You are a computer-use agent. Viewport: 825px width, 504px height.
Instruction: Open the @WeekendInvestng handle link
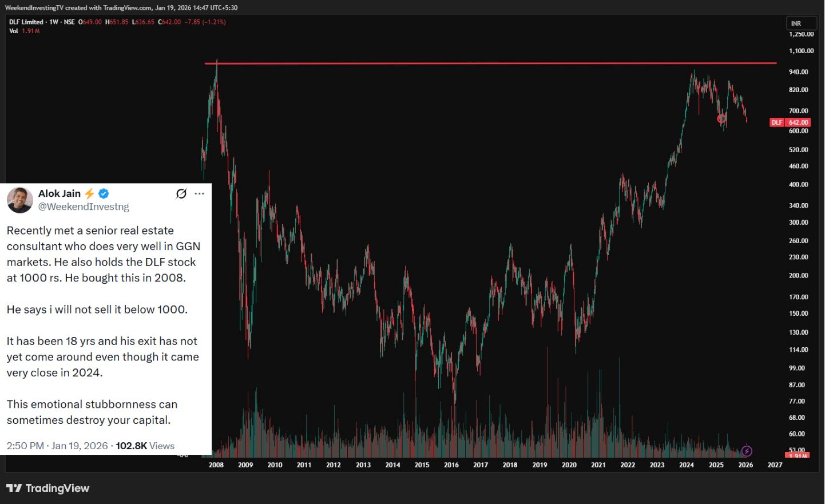(x=84, y=207)
